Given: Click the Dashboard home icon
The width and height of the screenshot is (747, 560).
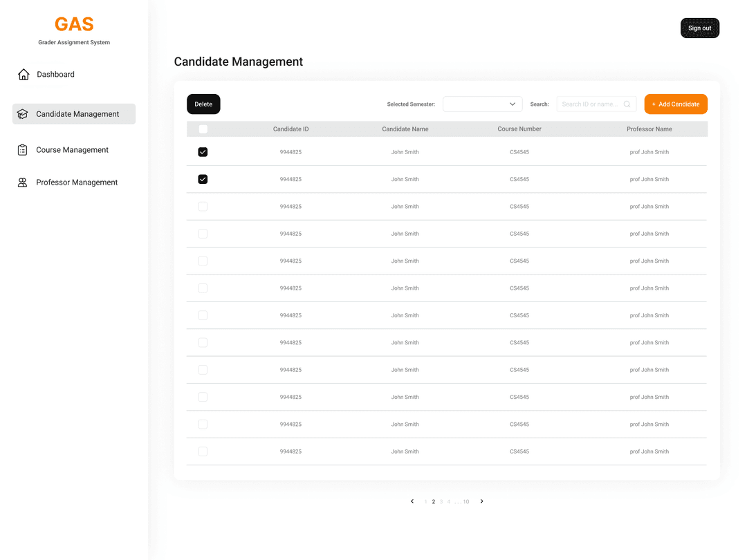Looking at the screenshot, I should (x=23, y=74).
